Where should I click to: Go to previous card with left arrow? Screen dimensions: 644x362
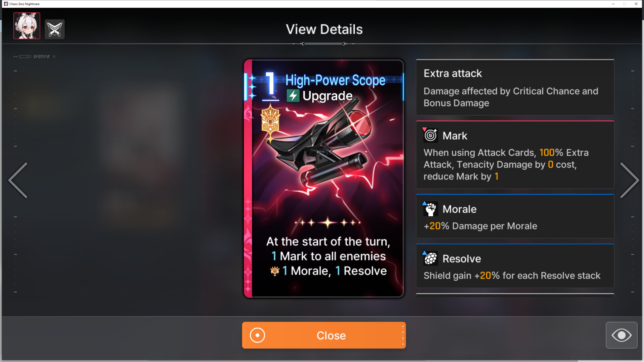(18, 180)
